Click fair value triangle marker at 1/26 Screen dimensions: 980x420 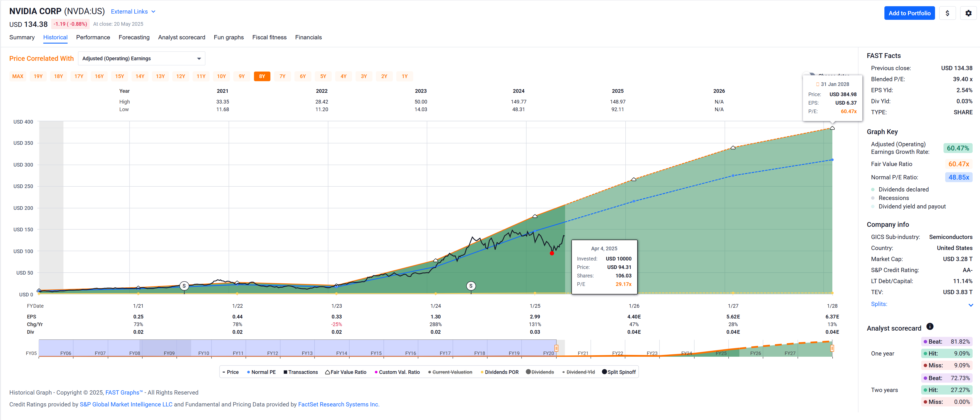point(634,179)
